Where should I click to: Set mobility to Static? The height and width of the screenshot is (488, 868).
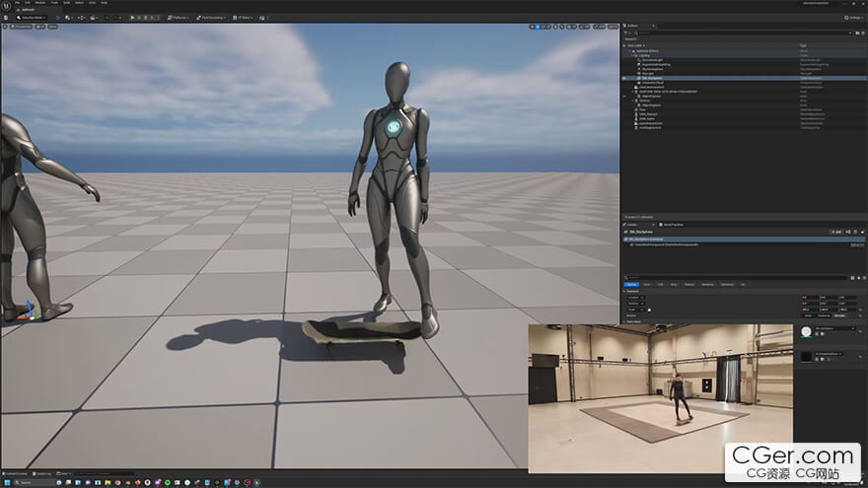click(x=808, y=315)
